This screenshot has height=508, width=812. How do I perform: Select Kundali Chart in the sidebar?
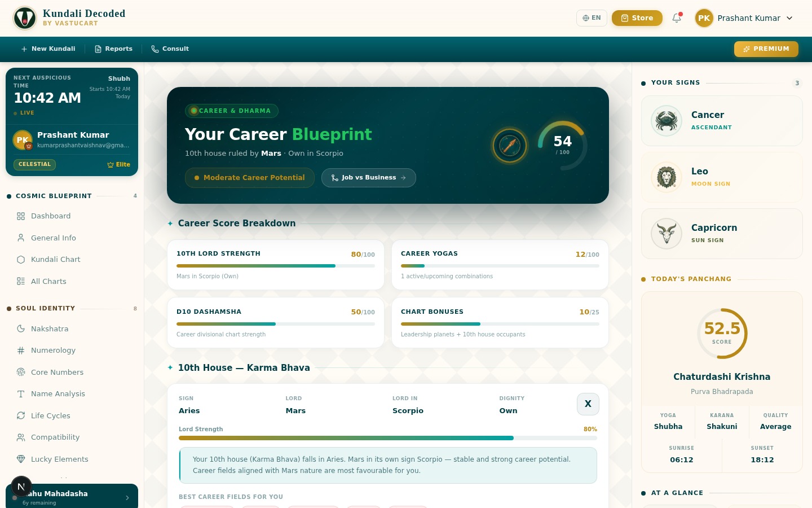pos(55,260)
